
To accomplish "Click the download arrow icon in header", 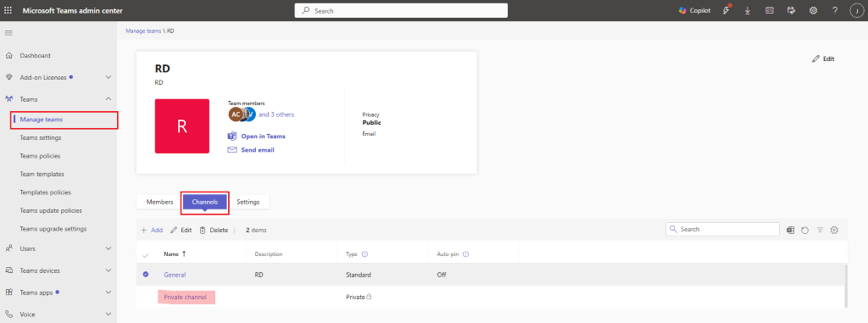I will click(x=748, y=10).
